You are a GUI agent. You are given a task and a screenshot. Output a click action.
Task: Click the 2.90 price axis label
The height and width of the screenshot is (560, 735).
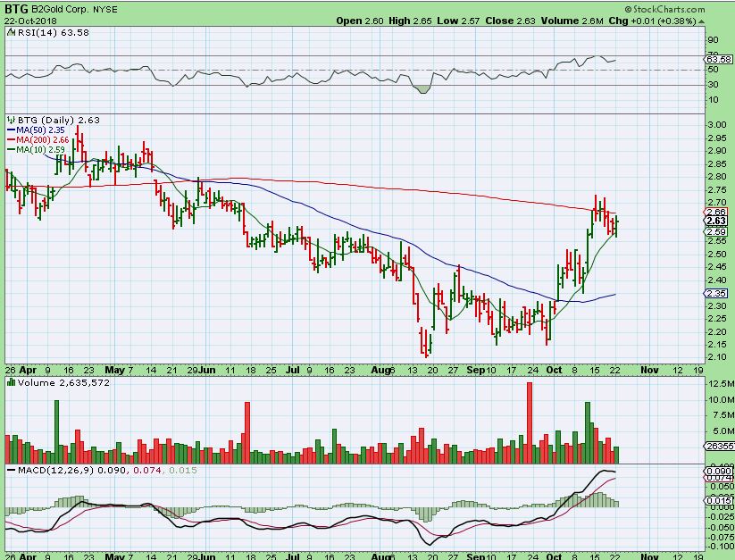coord(717,151)
